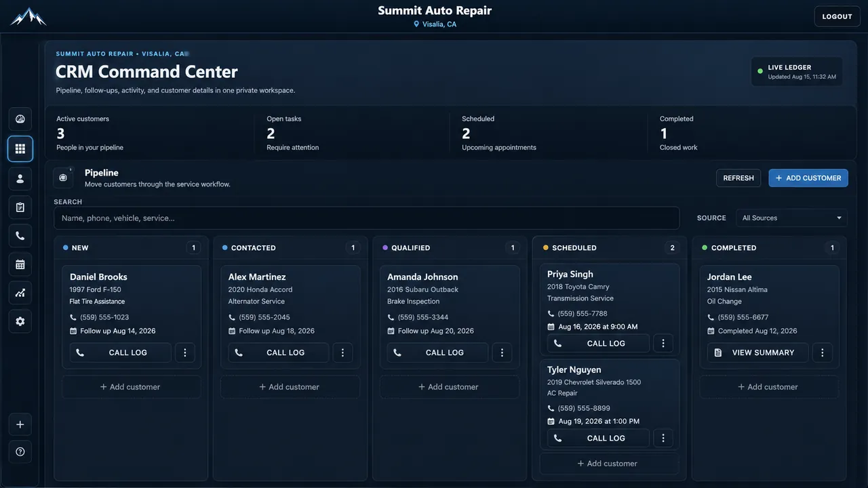Click the Pipeline section header icon
The width and height of the screenshot is (868, 488).
coord(63,178)
